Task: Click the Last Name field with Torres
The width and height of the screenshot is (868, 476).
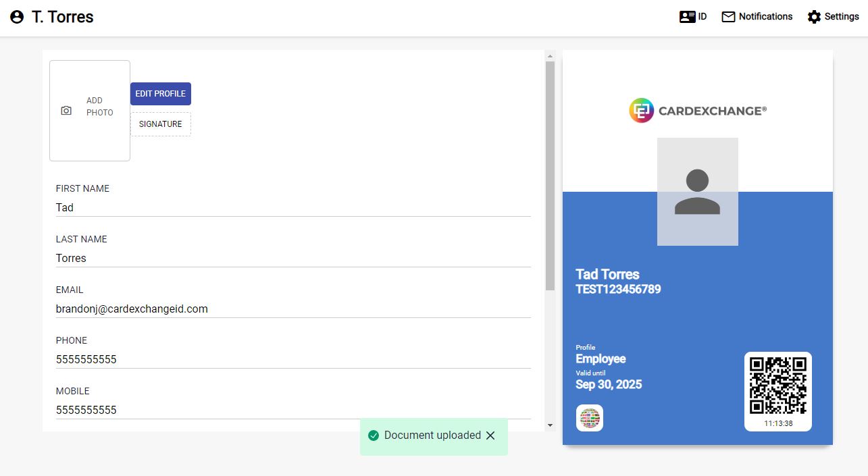Action: [x=293, y=258]
